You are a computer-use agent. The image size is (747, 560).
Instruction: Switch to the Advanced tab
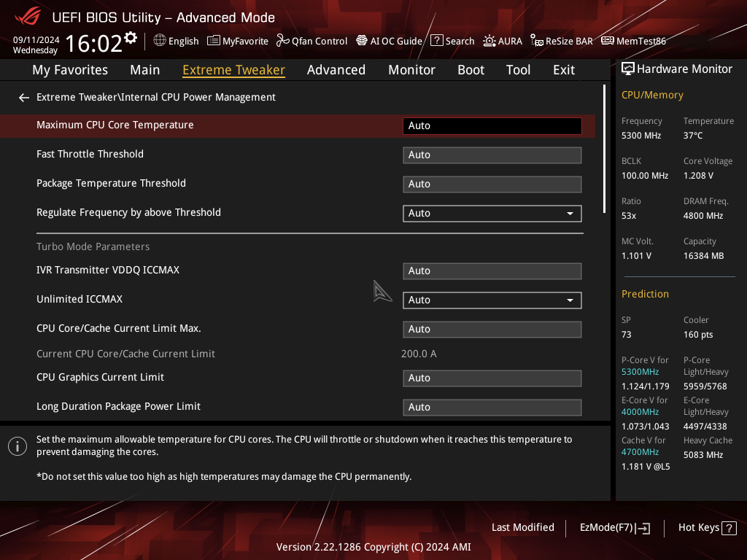(336, 69)
